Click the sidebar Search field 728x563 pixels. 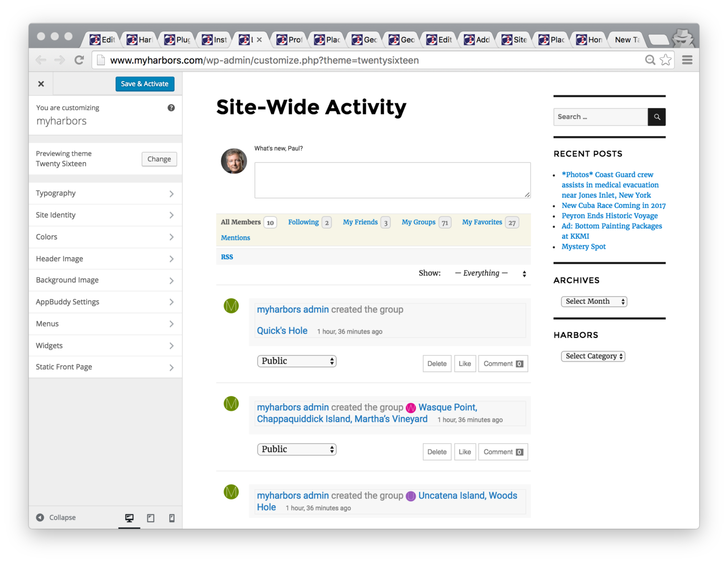click(x=601, y=117)
